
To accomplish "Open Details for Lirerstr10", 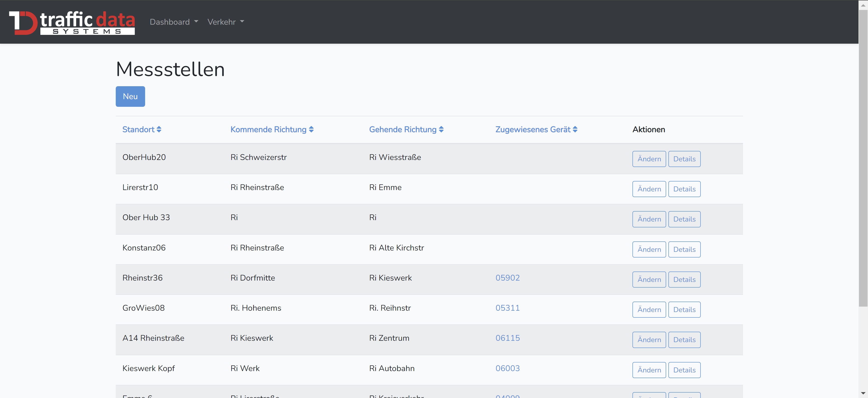I will [x=684, y=189].
